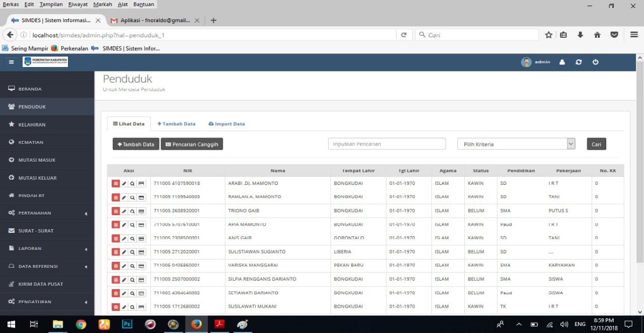Open the volume control in the system tray
Image resolution: width=644 pixels, height=333 pixels.
click(565, 324)
